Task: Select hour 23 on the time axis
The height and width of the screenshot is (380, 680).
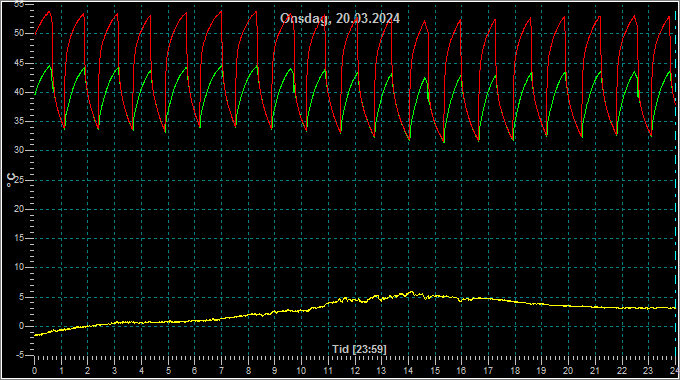Action: (x=648, y=371)
